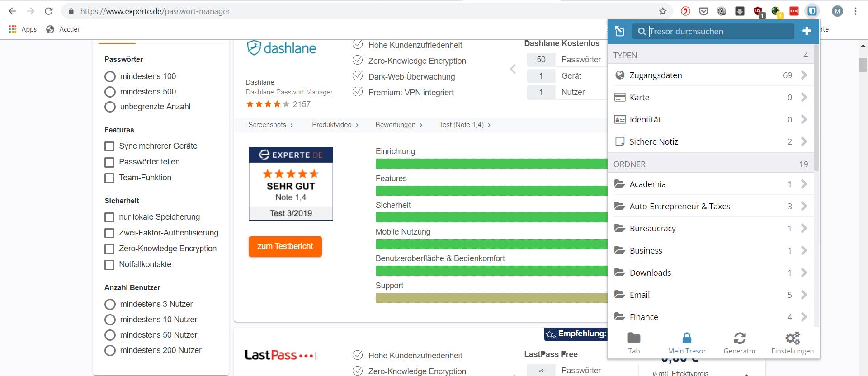Bookmark this page with the star icon
Viewport: 868px width, 376px height.
click(x=663, y=11)
